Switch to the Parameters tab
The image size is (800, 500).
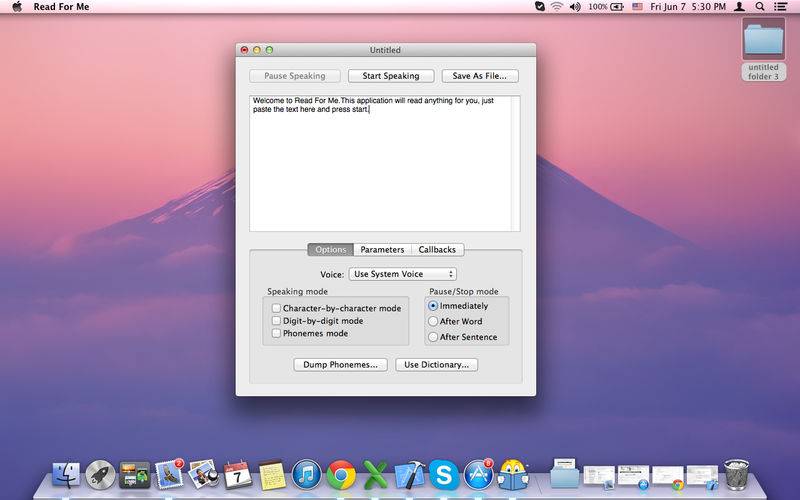pos(382,250)
